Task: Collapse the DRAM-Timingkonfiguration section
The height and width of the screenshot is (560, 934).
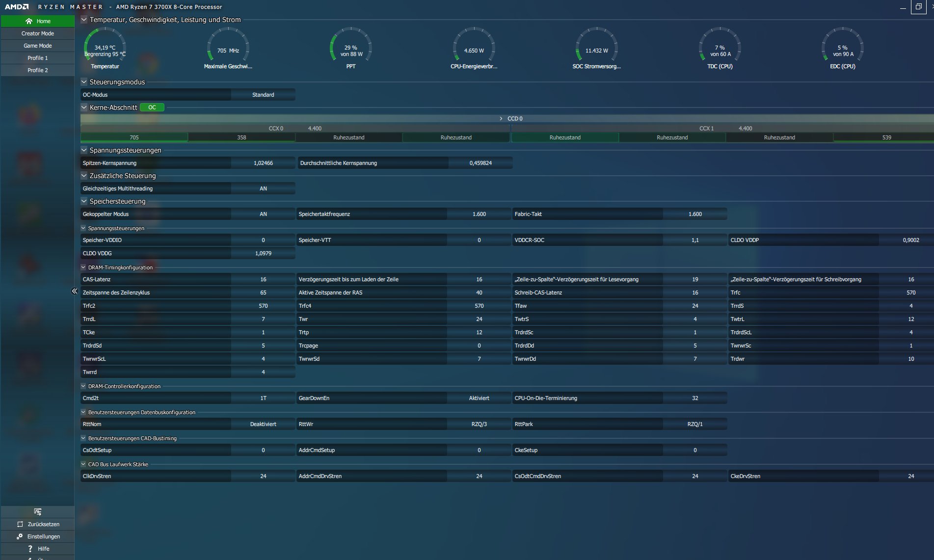Action: 83,267
